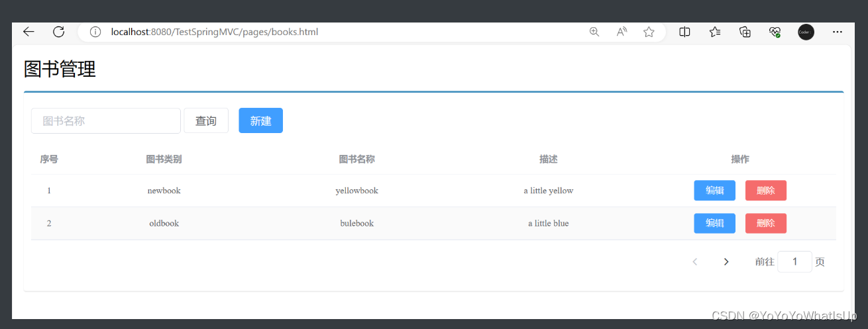868x329 pixels.
Task: Click the 查询 search button
Action: (x=206, y=120)
